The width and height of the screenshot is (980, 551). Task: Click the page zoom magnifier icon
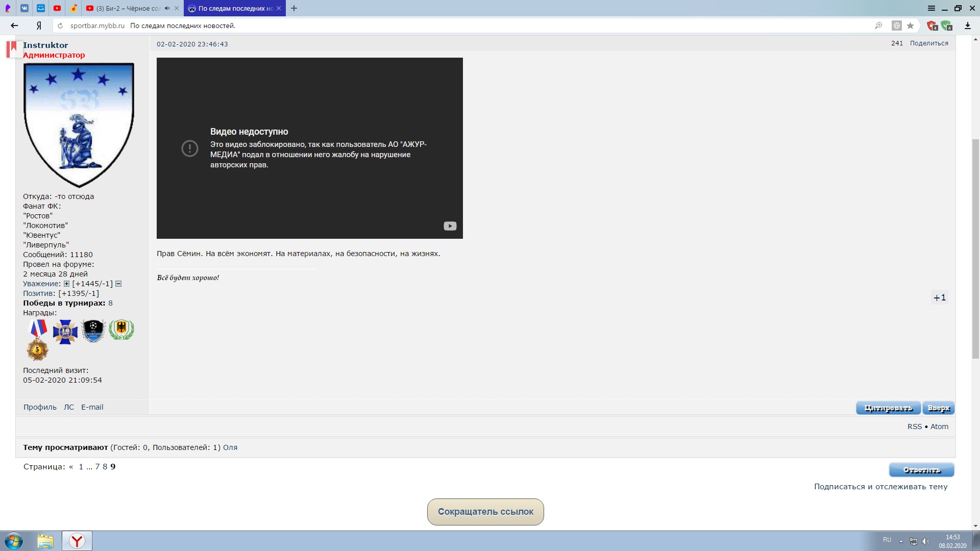[x=878, y=26]
